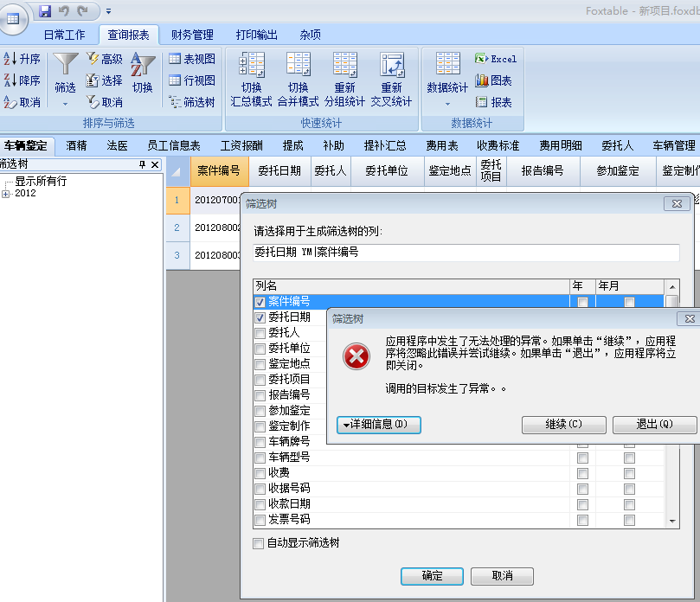Select 显示所有行 in the filter tree

tap(41, 181)
